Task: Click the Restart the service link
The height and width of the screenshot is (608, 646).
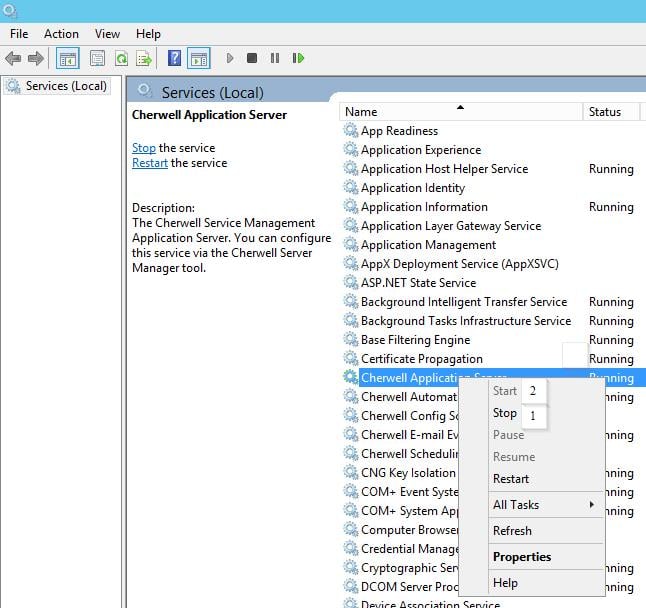Action: click(x=150, y=163)
